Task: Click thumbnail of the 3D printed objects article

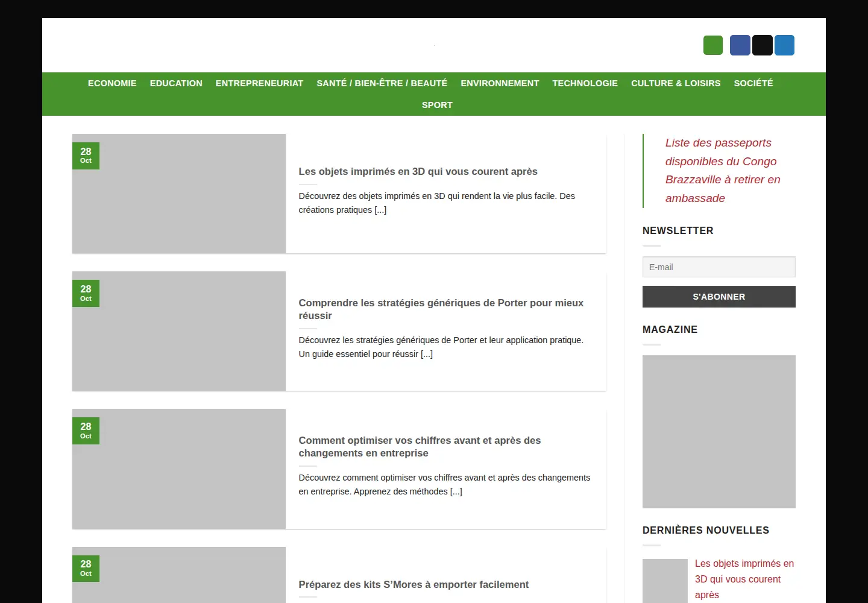Action: click(x=179, y=194)
